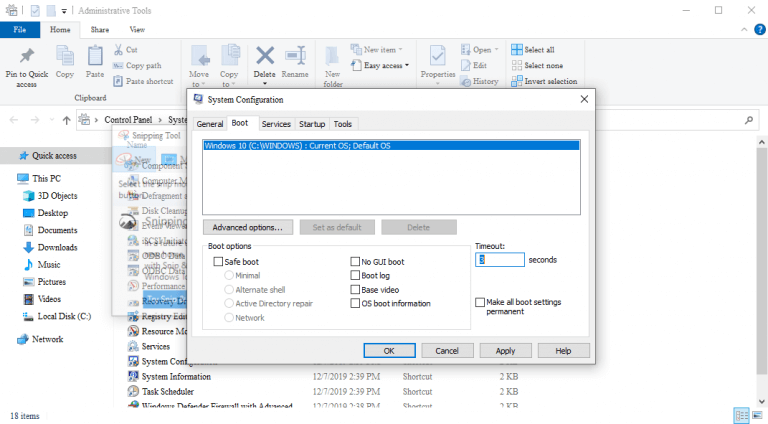The image size is (768, 424).
Task: Click Select none in ribbon
Action: (537, 65)
